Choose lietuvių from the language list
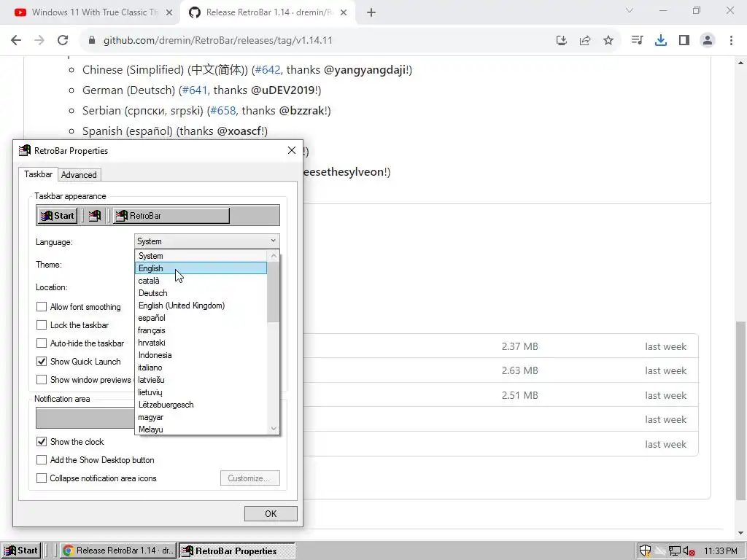747x560 pixels. click(201, 392)
